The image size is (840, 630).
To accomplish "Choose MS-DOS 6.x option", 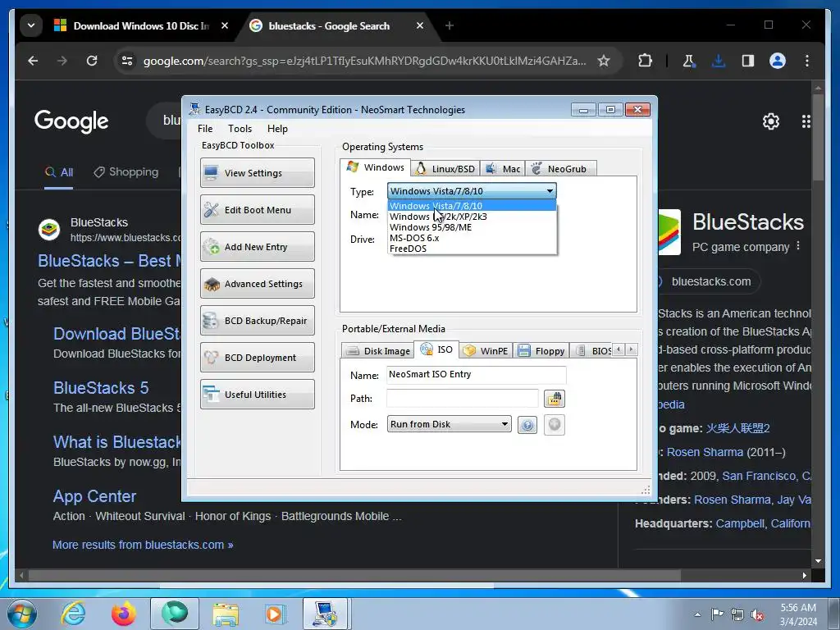I will [472, 238].
